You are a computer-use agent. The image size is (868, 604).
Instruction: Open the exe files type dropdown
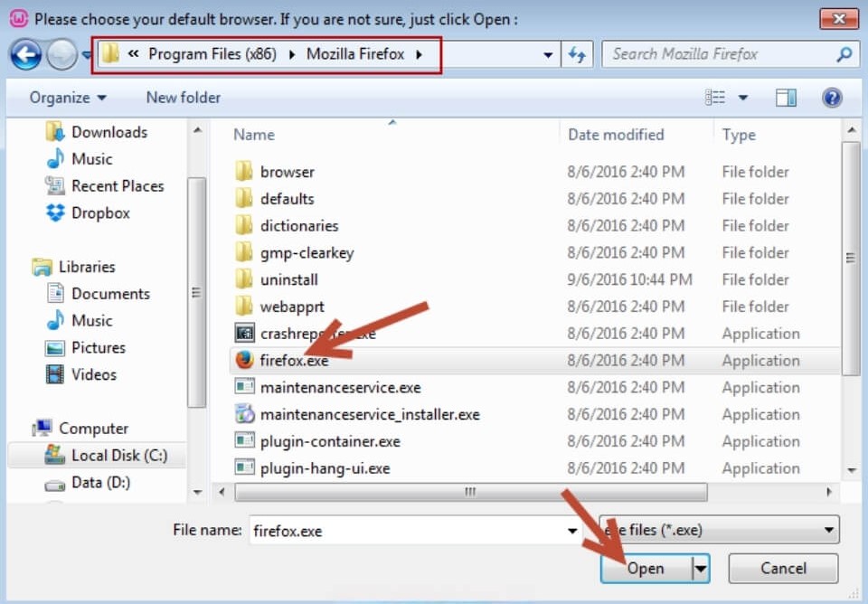(x=719, y=530)
